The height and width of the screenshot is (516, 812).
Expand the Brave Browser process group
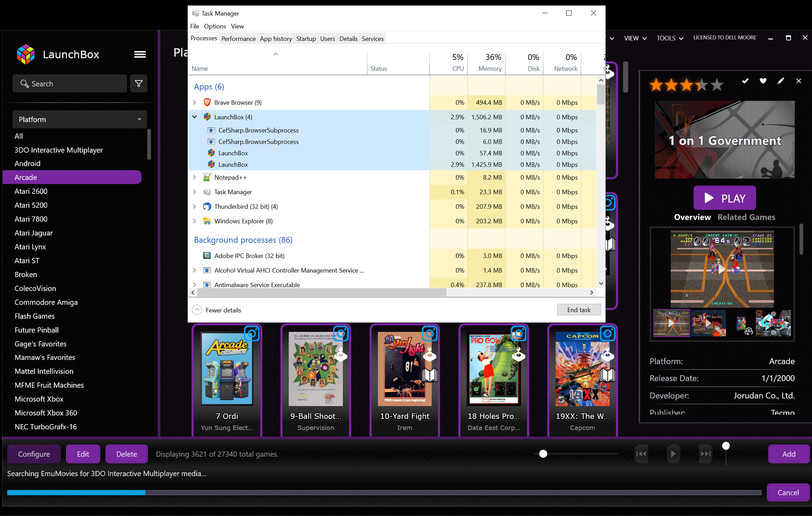(x=195, y=102)
